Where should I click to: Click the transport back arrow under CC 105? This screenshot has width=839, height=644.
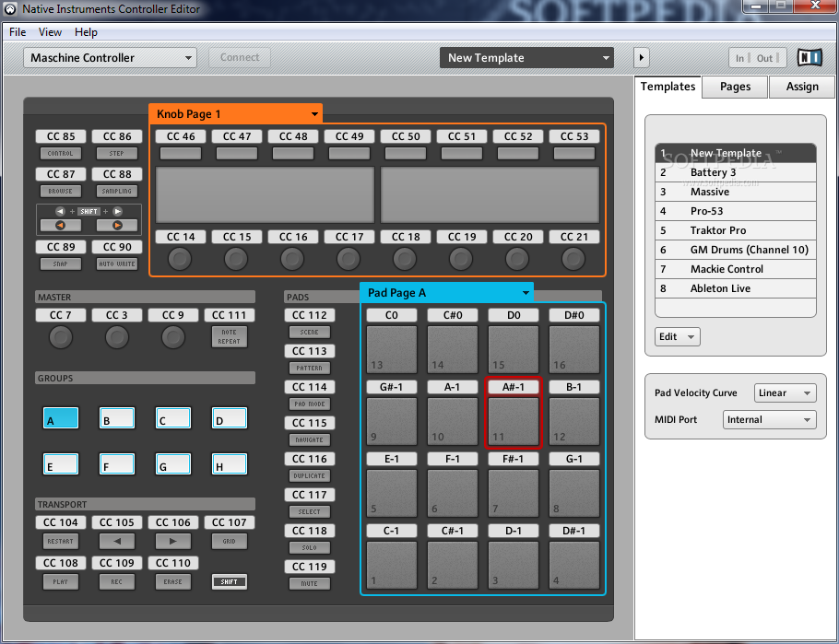[x=117, y=542]
